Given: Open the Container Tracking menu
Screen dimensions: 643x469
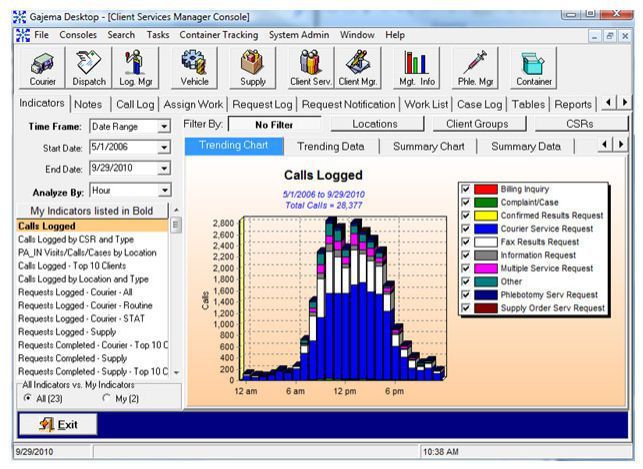Looking at the screenshot, I should point(219,35).
